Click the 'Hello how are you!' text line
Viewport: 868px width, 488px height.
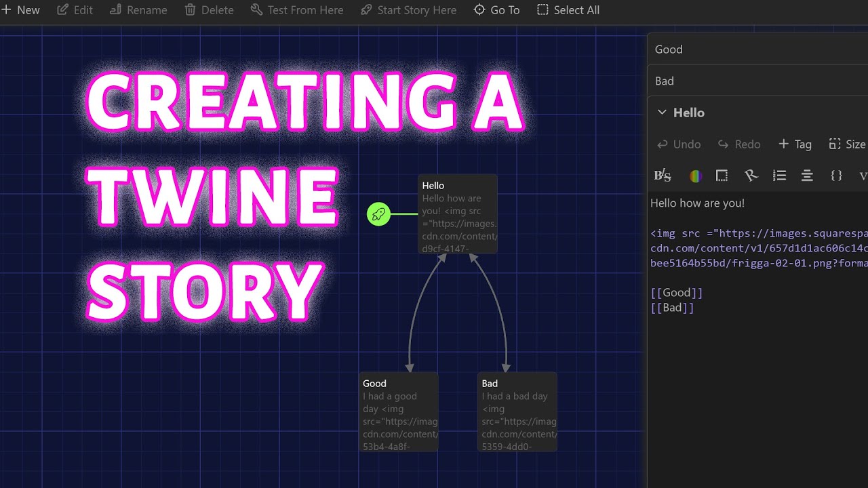pos(698,203)
